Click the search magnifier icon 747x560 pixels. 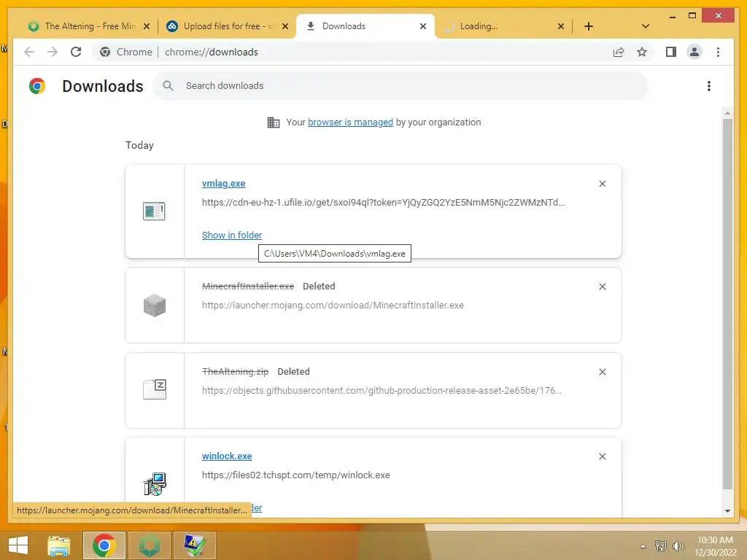168,86
